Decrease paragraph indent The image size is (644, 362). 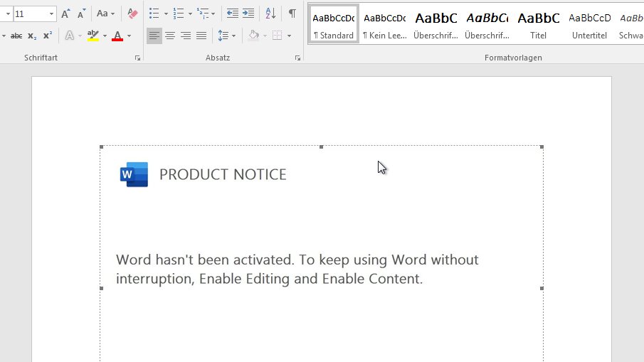coord(233,14)
